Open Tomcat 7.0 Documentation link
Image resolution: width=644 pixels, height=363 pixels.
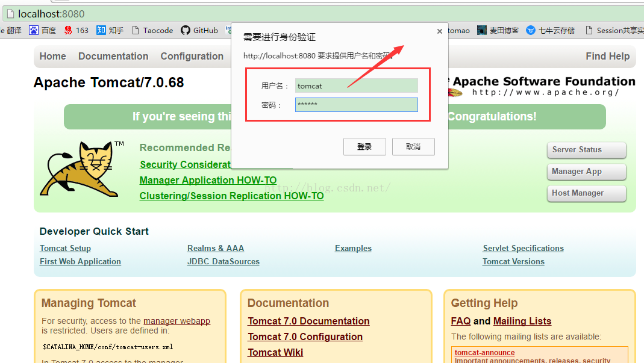point(308,321)
